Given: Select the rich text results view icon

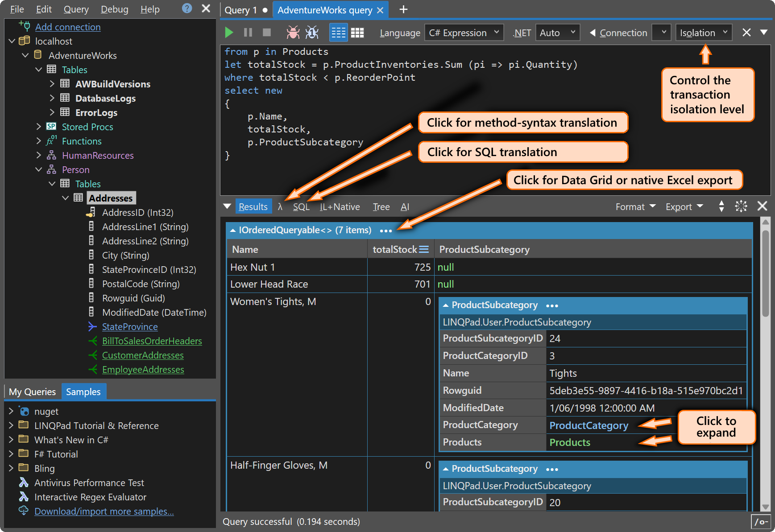Looking at the screenshot, I should coord(338,32).
